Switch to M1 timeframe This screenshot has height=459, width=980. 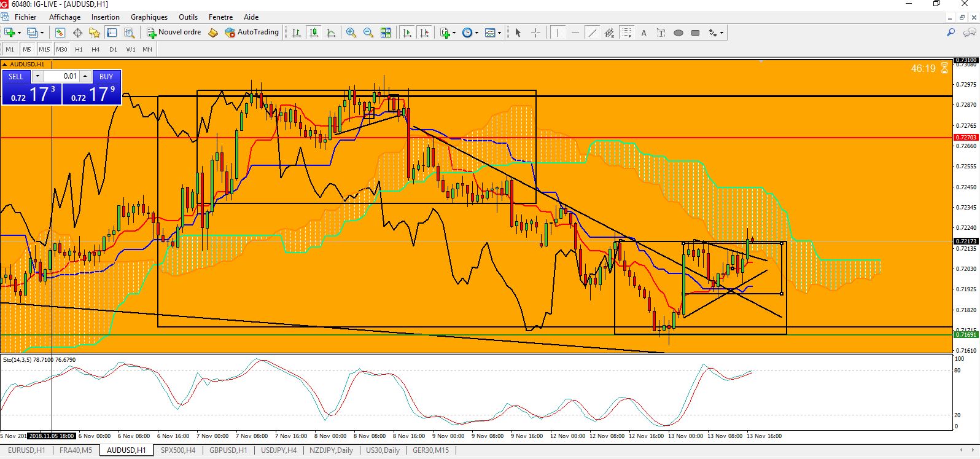coord(10,49)
